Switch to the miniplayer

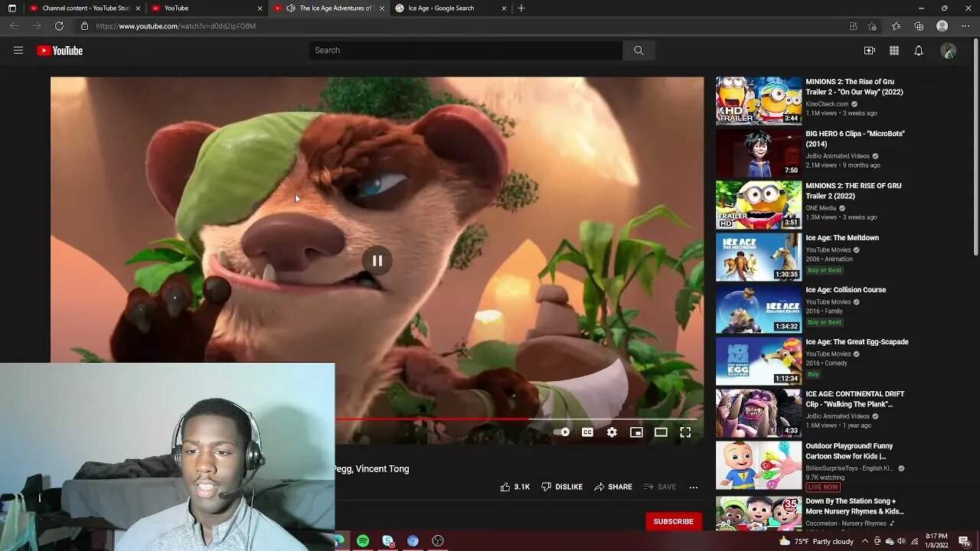tap(636, 432)
